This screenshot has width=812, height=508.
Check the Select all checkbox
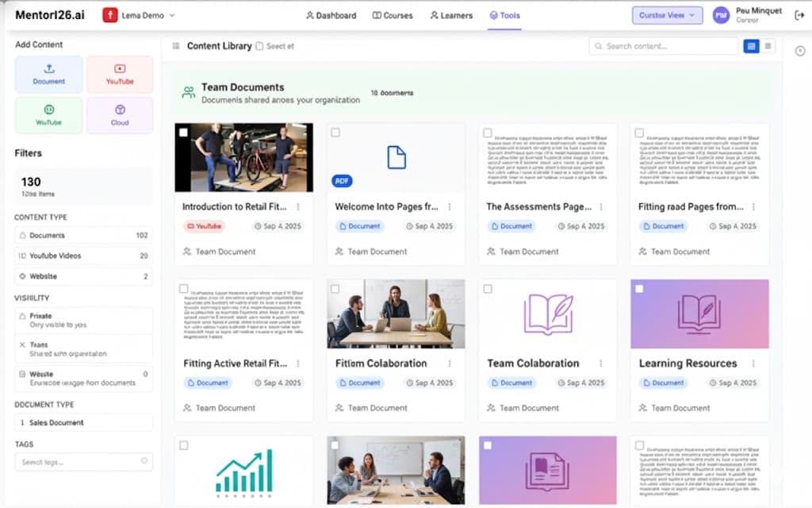[x=260, y=46]
